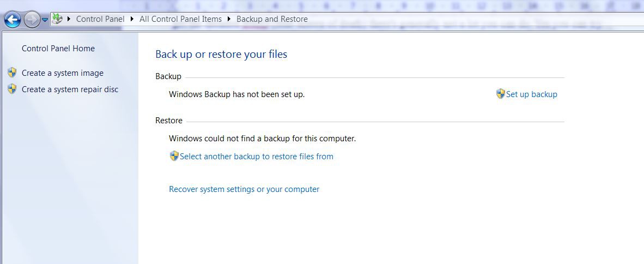
Task: Start the Set up backup wizard
Action: pos(532,94)
